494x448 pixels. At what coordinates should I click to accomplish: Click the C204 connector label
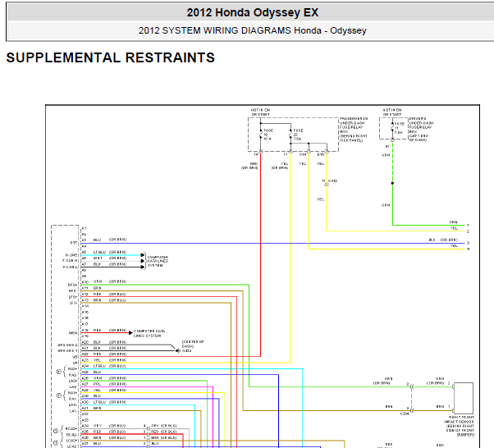pos(405,414)
